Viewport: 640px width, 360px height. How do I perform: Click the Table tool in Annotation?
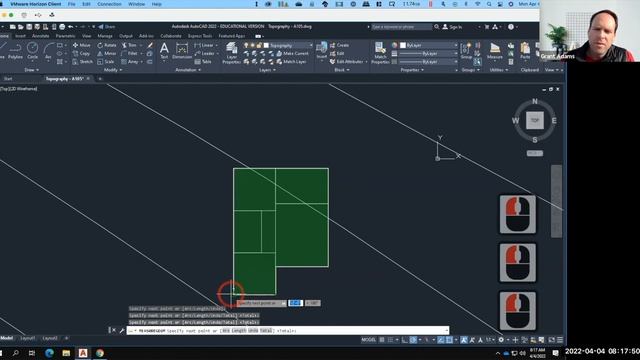tap(203, 62)
